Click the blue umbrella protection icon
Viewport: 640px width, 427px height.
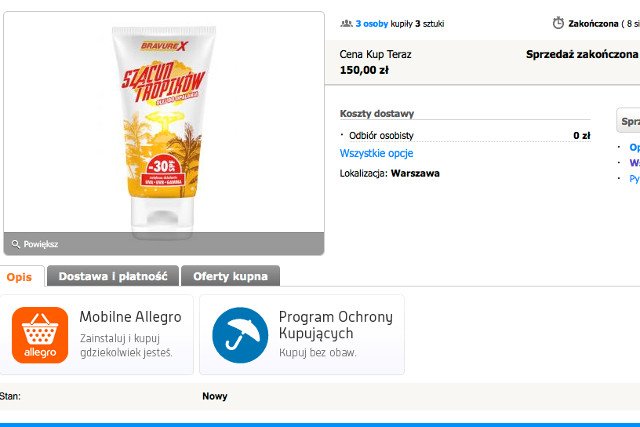[x=240, y=335]
